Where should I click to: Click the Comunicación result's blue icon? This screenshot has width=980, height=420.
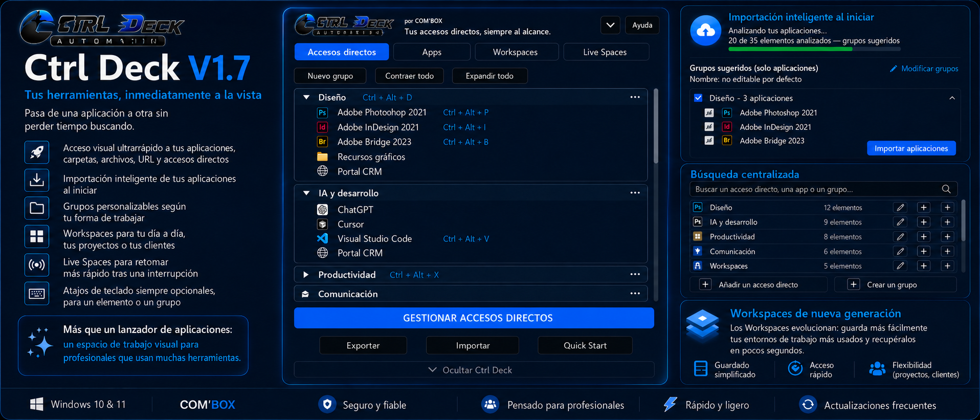click(698, 251)
